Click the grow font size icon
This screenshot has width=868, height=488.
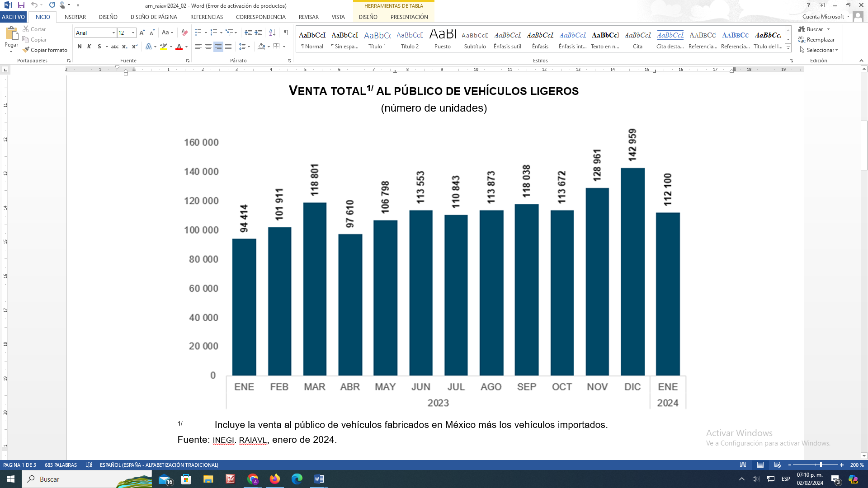coord(142,33)
